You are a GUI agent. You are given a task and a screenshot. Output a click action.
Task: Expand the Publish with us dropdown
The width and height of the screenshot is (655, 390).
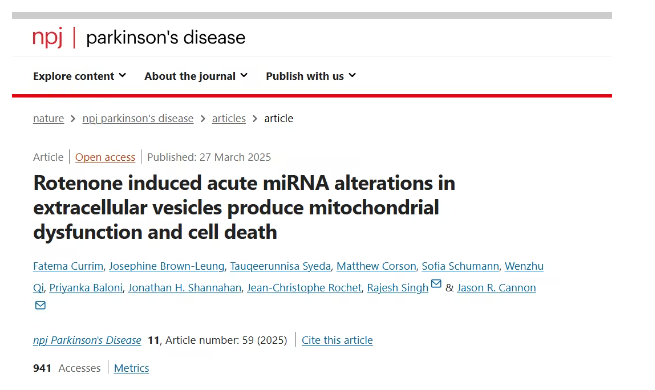(311, 76)
